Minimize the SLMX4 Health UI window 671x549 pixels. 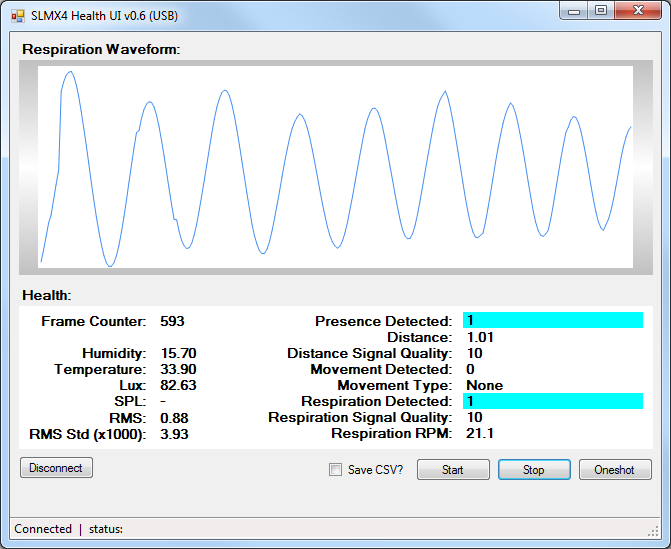(574, 11)
